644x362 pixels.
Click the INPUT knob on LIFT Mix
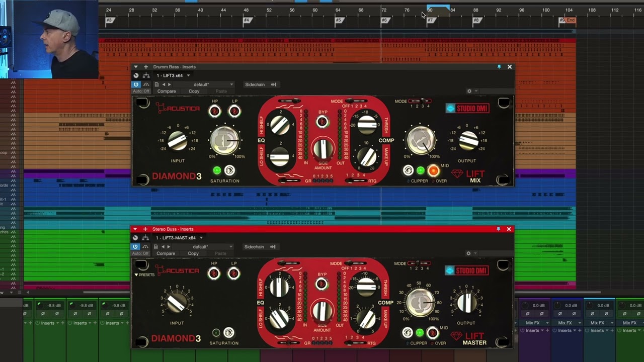177,141
